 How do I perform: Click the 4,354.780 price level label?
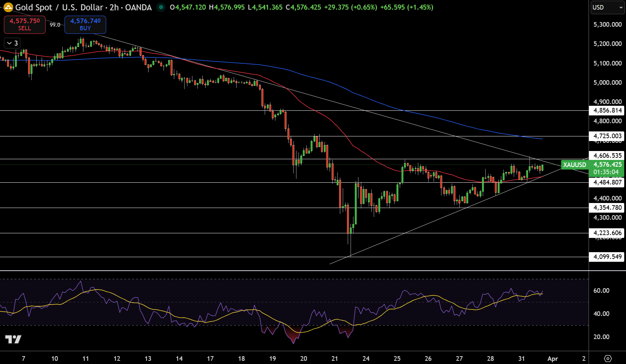coord(607,208)
